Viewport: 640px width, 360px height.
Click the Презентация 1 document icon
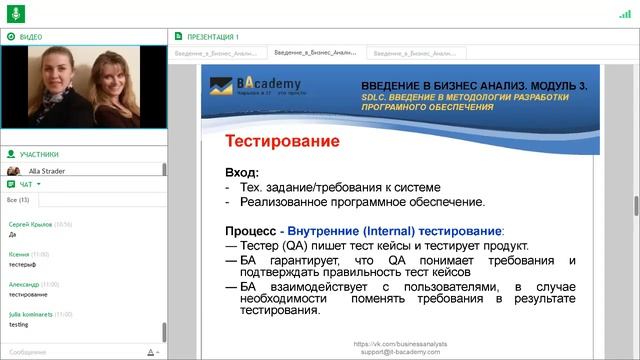178,36
